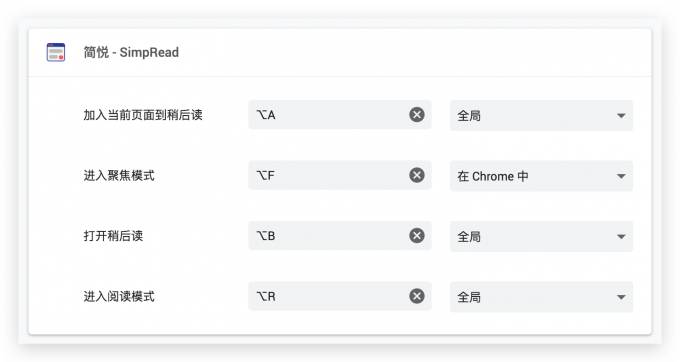The height and width of the screenshot is (362, 680).
Task: Open the 全局 dropdown for 打开稍后读
Action: coord(541,237)
